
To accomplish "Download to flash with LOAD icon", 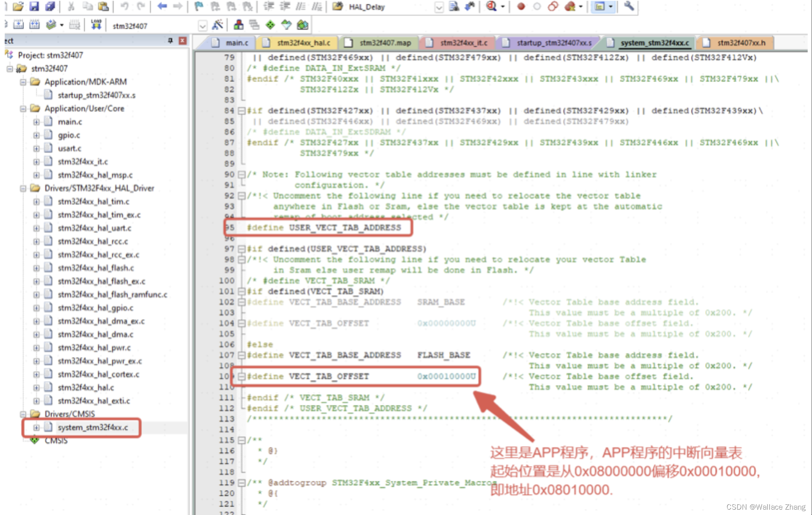I will click(x=96, y=25).
